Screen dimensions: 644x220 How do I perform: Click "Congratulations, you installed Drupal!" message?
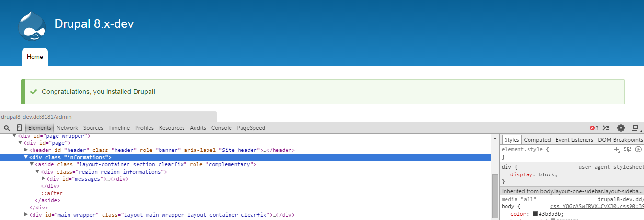99,92
